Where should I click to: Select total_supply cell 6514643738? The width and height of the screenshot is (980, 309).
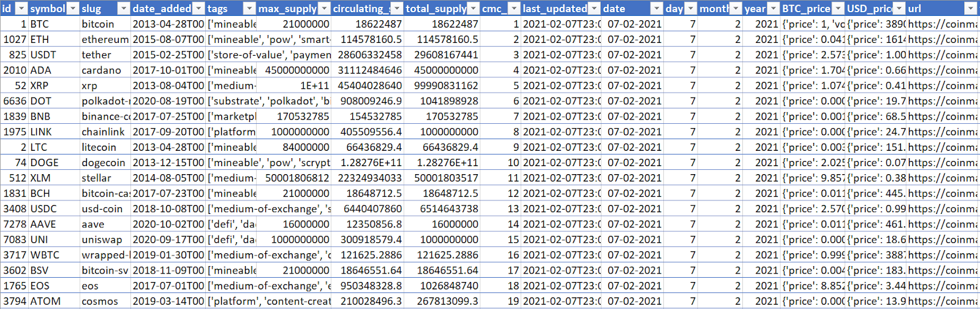pyautogui.click(x=442, y=208)
